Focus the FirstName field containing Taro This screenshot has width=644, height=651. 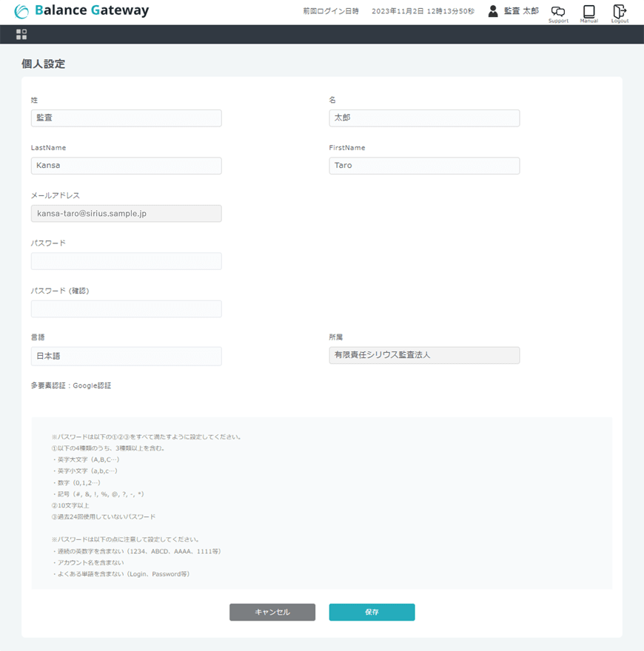pos(424,166)
